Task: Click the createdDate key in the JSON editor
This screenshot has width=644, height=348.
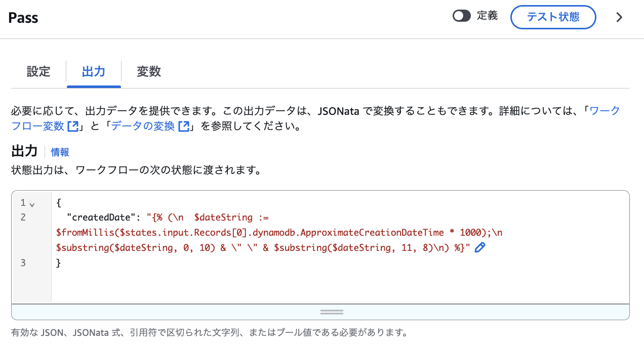Action: coord(92,217)
